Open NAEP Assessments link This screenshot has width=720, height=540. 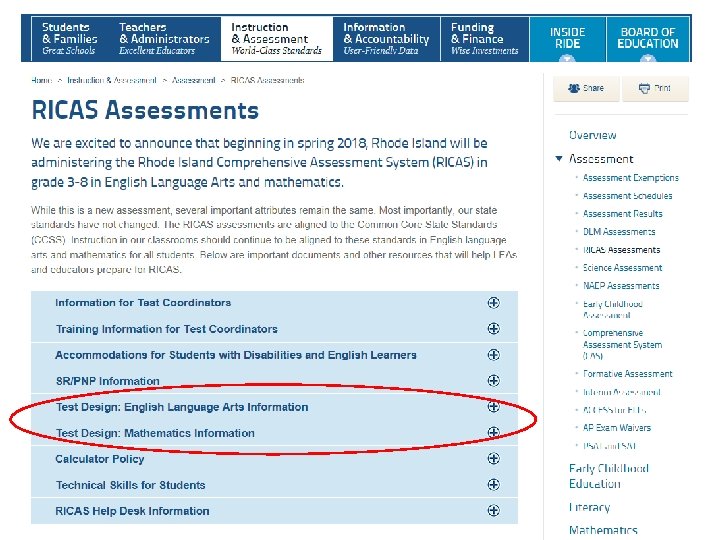click(621, 286)
